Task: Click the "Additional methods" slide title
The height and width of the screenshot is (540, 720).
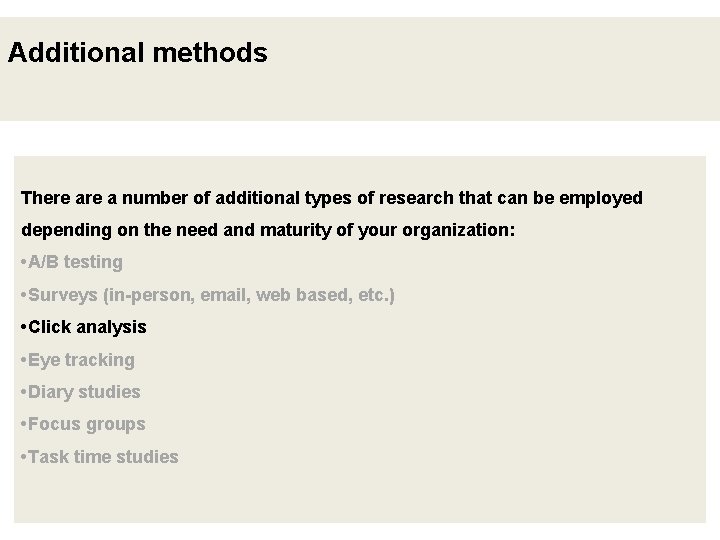Action: (x=138, y=52)
